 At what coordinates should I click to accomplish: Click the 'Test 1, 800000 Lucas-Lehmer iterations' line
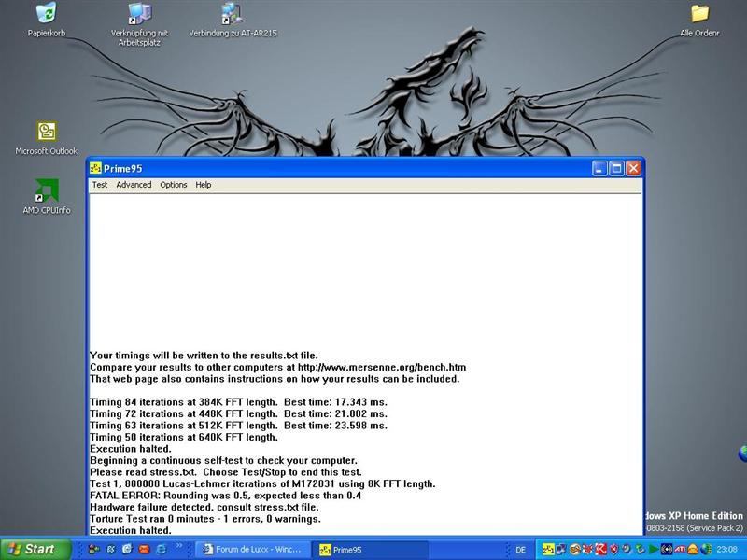coord(262,483)
